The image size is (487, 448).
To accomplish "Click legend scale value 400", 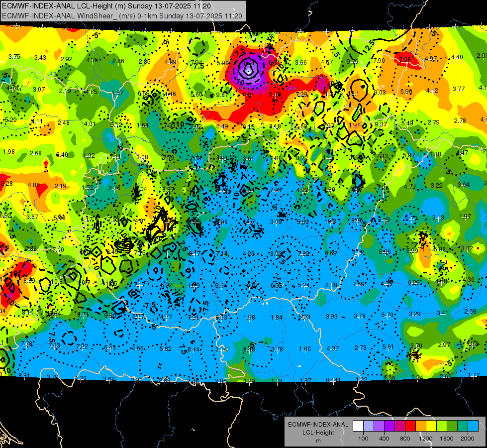I will tap(384, 439).
